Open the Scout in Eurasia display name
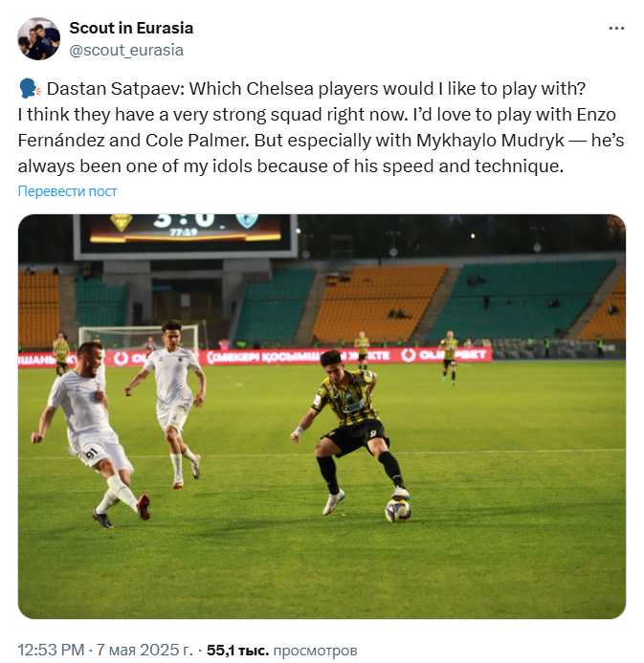Screen dimensions: 644x663 131,28
